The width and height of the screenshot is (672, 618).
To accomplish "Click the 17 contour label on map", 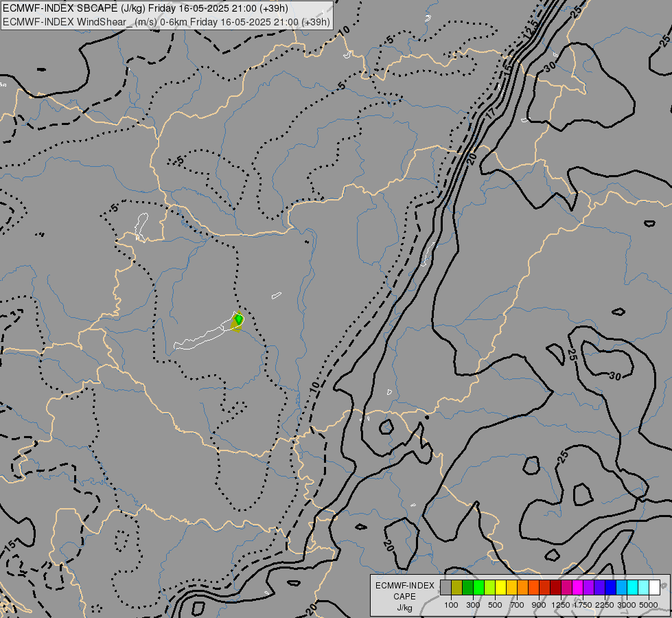I will [491, 113].
